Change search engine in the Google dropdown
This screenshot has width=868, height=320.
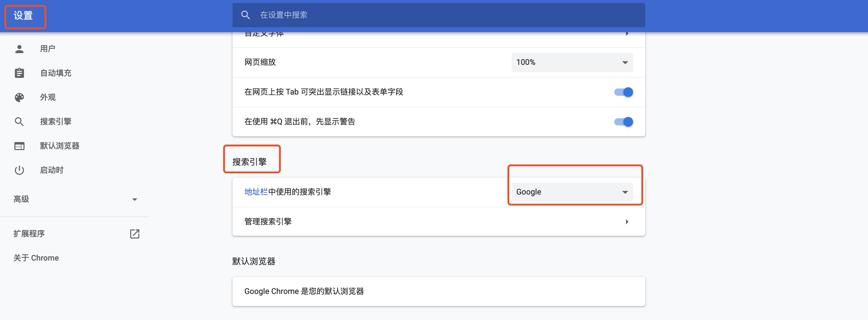click(x=572, y=192)
